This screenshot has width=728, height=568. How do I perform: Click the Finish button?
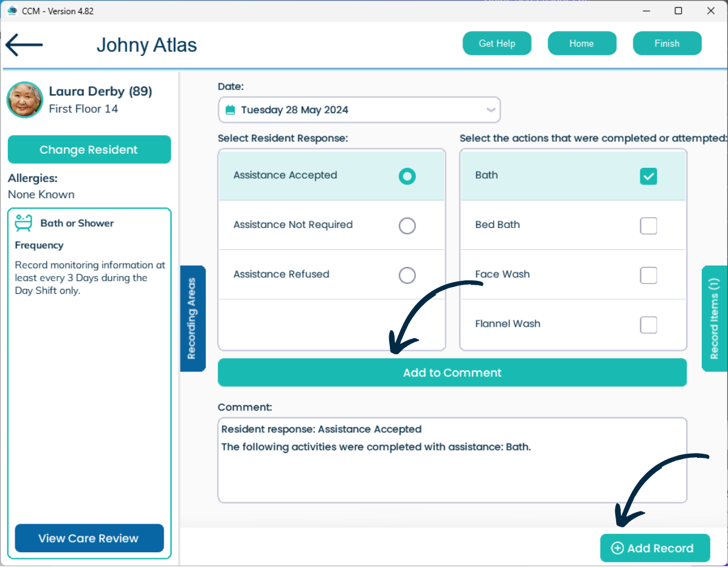click(667, 44)
